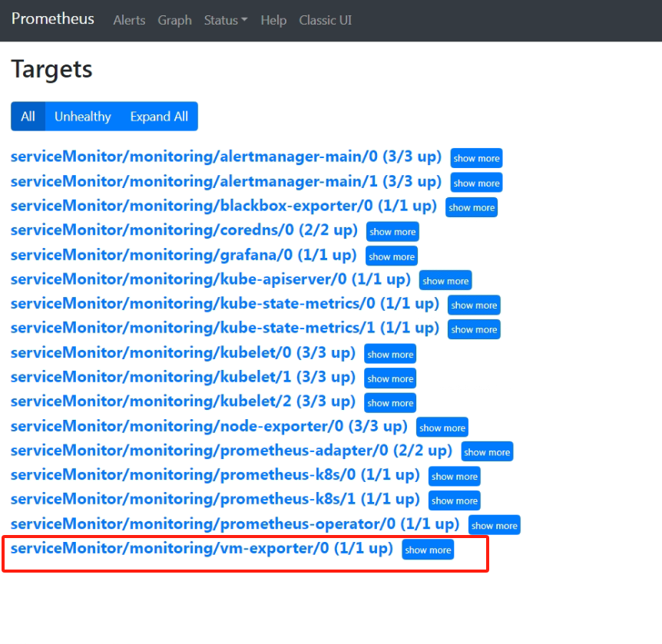Show more for vm-exporter/0

pos(428,550)
